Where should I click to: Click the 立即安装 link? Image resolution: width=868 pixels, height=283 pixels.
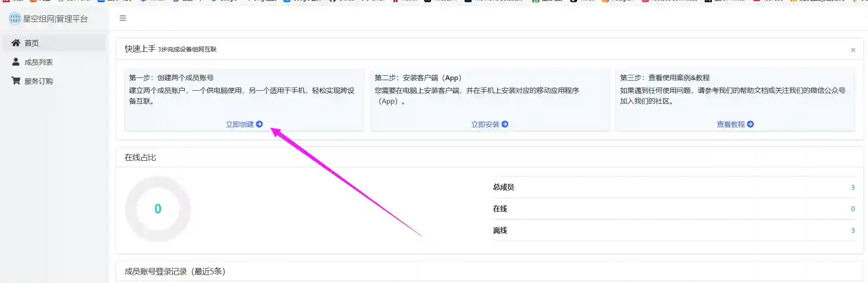coord(485,125)
